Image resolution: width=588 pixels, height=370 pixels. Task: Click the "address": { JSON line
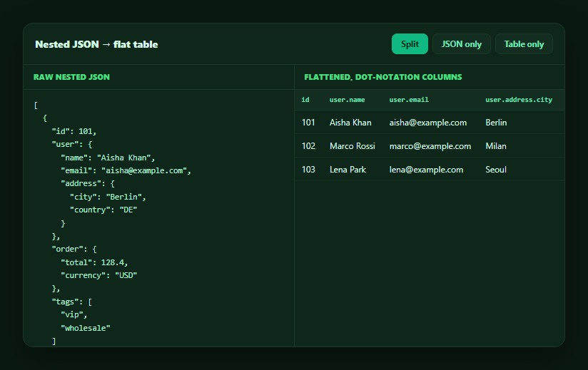[88, 183]
